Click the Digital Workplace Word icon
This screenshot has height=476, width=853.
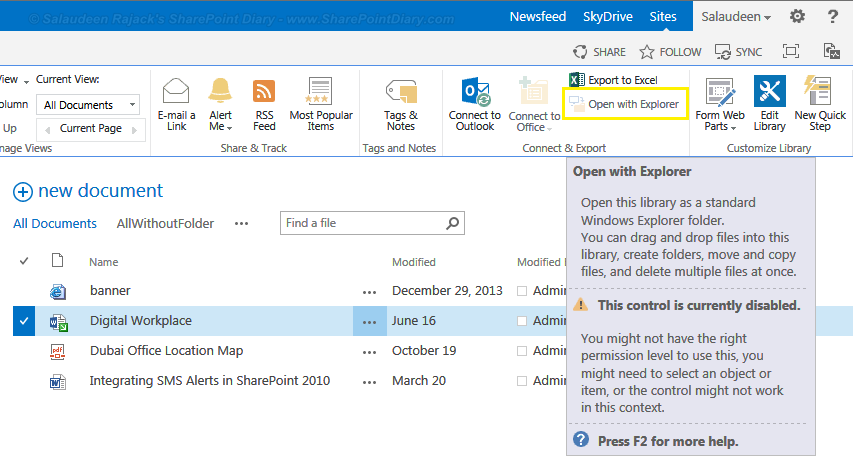point(58,322)
